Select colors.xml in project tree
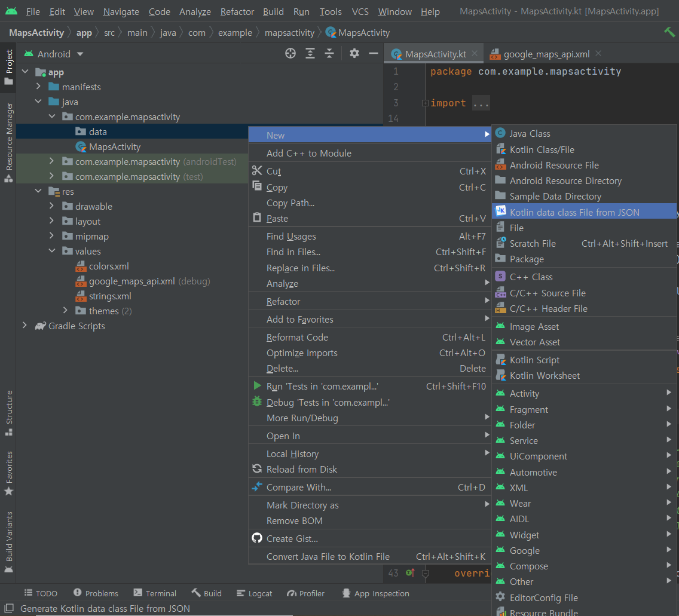The height and width of the screenshot is (616, 679). (x=103, y=266)
